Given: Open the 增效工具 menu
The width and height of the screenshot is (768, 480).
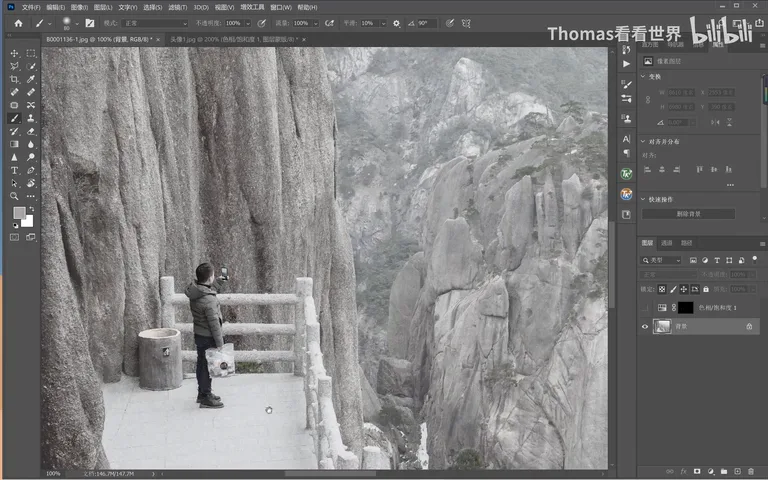Looking at the screenshot, I should [x=252, y=7].
